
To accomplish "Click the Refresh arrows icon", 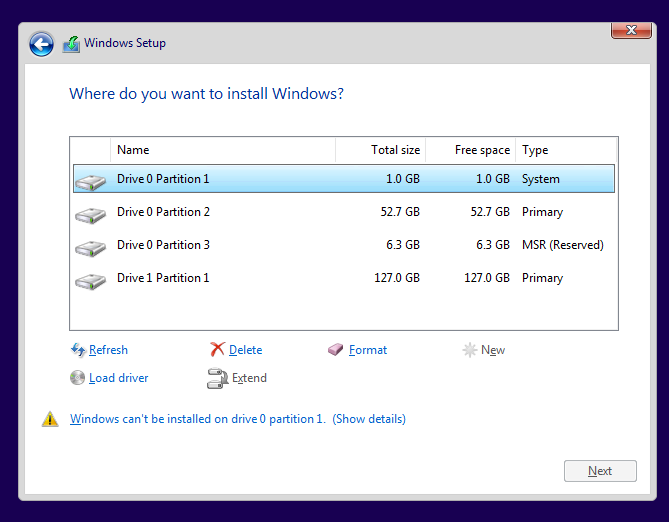I will (x=78, y=350).
